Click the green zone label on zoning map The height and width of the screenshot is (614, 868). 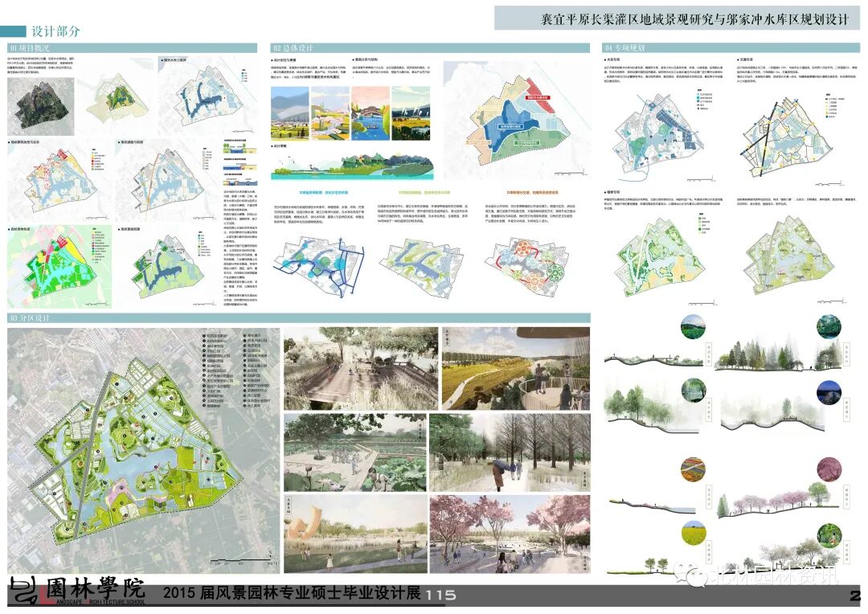(527, 143)
